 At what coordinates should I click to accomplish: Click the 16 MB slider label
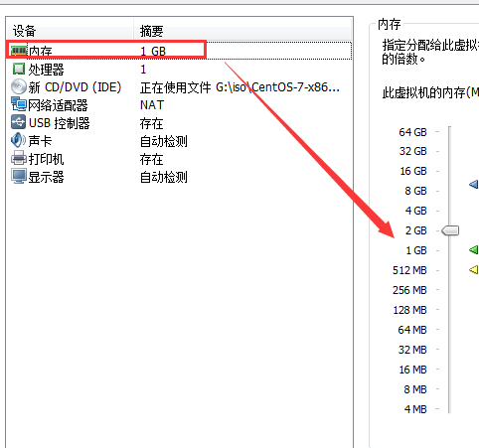coord(412,370)
